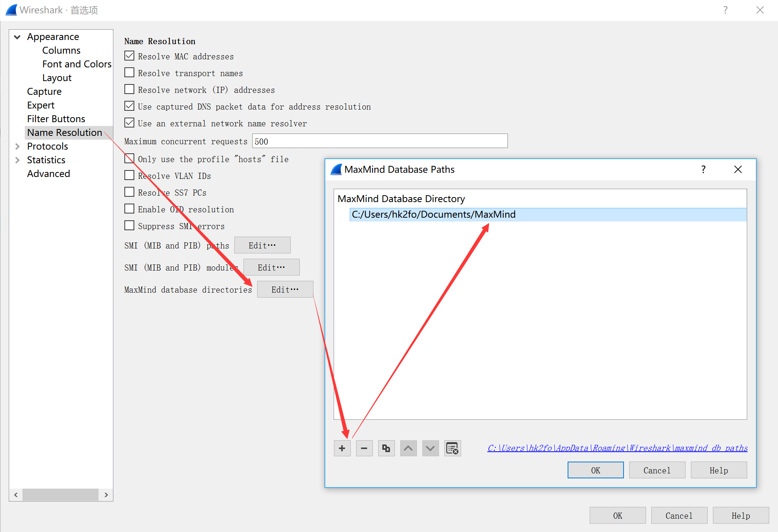Enable Resolve network (IP) addresses
Viewport: 778px width, 532px height.
(x=129, y=89)
